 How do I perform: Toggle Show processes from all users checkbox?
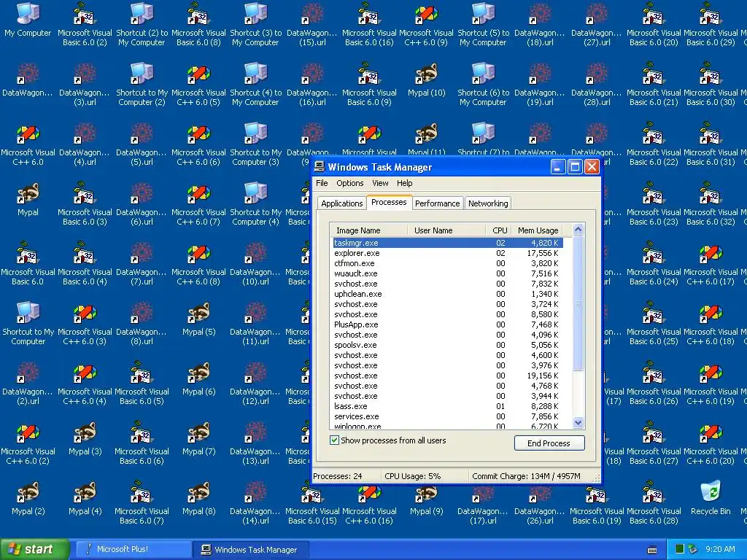(x=334, y=440)
